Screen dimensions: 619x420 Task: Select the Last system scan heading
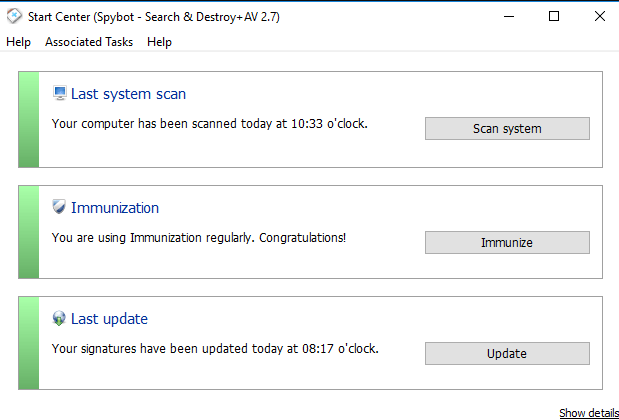coord(128,94)
